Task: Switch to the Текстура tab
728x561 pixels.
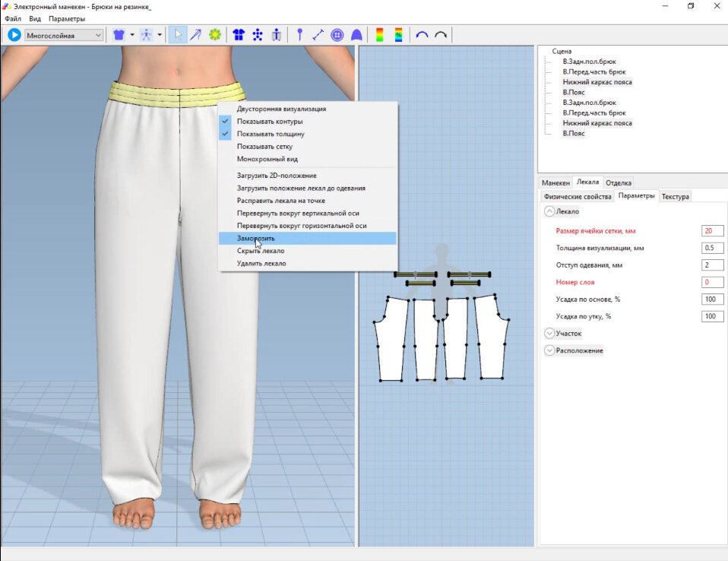Action: (675, 197)
